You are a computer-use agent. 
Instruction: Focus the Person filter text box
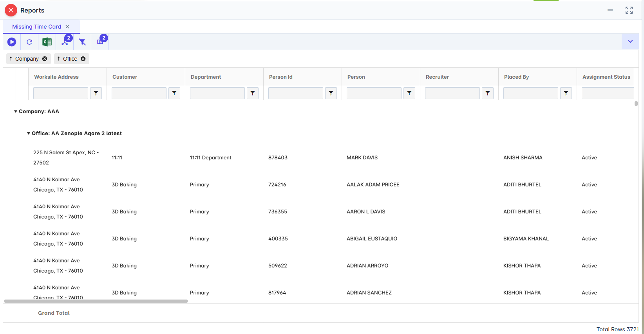(x=374, y=93)
